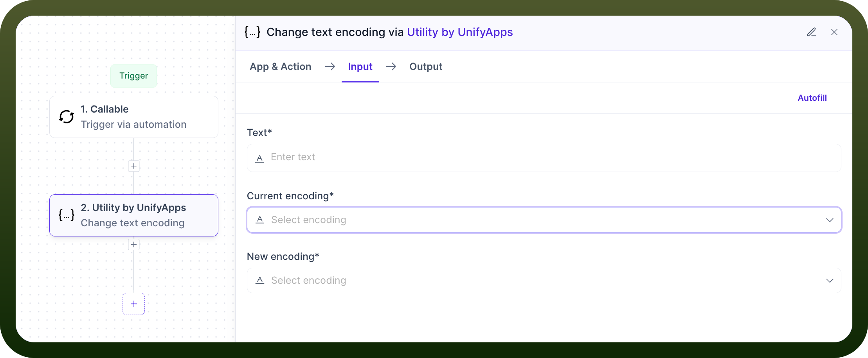Click the Utility by UnifyApps header link
Screen dimensions: 868x358
[460, 32]
